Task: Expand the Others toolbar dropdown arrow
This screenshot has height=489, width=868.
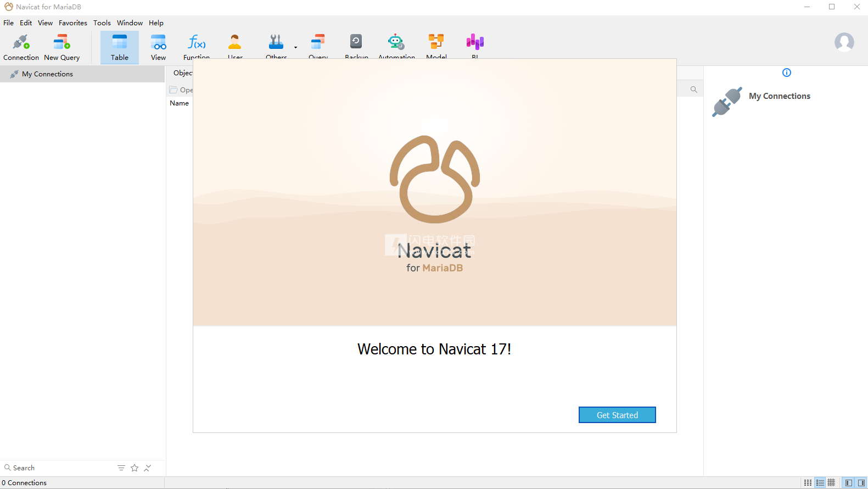Action: (x=295, y=47)
